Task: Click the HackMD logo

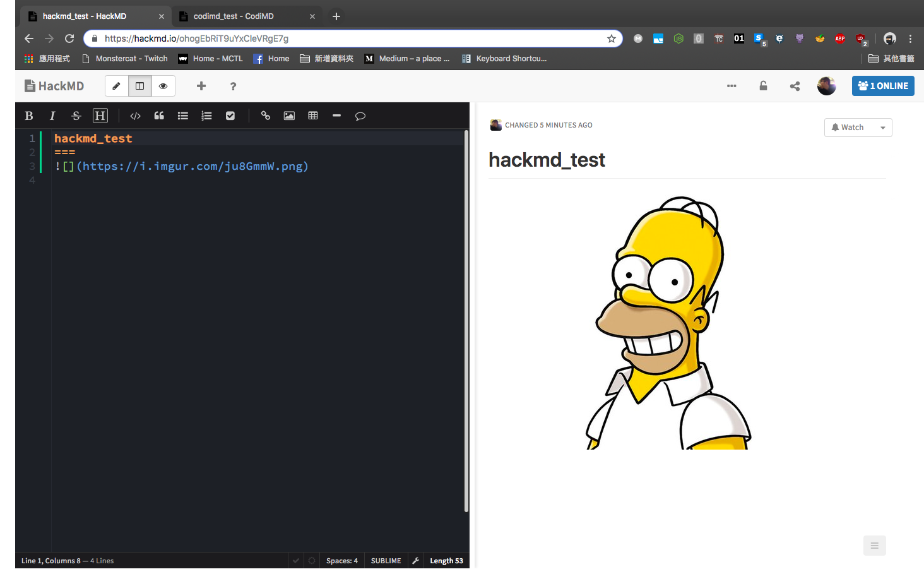Action: point(54,86)
